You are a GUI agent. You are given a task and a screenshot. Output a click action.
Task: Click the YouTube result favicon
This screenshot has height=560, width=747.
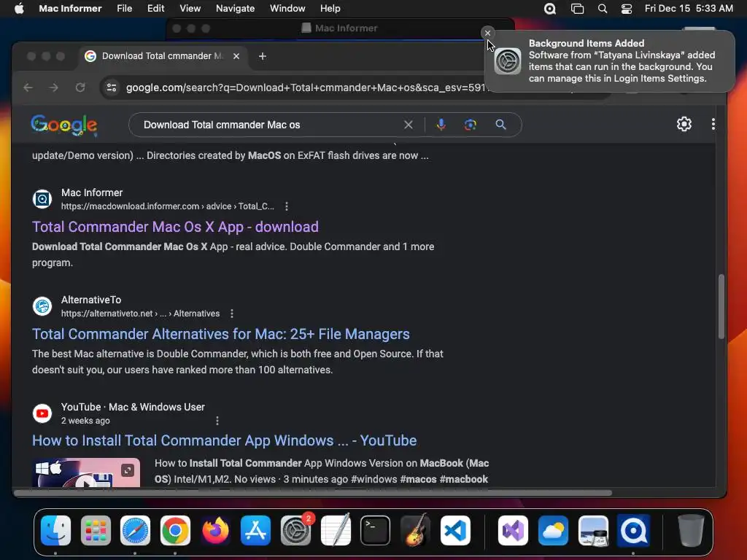pos(42,413)
